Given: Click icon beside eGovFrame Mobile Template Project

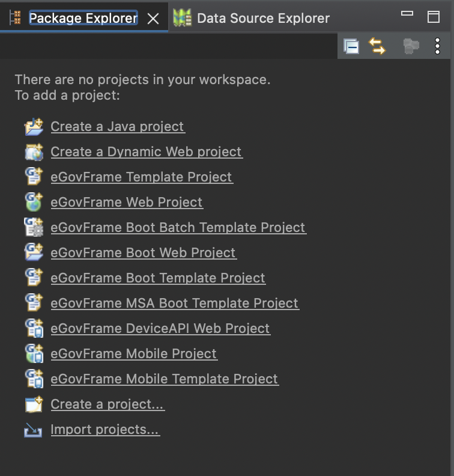Looking at the screenshot, I should pos(34,378).
